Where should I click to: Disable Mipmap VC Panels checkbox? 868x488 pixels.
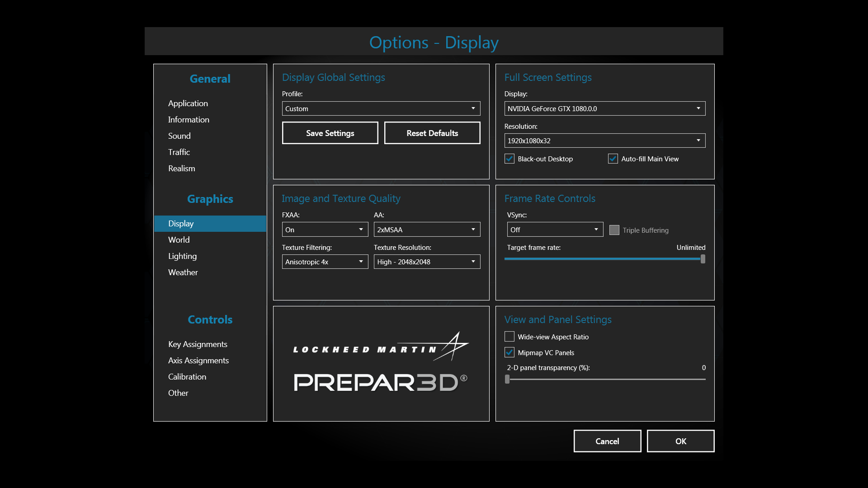pyautogui.click(x=509, y=352)
